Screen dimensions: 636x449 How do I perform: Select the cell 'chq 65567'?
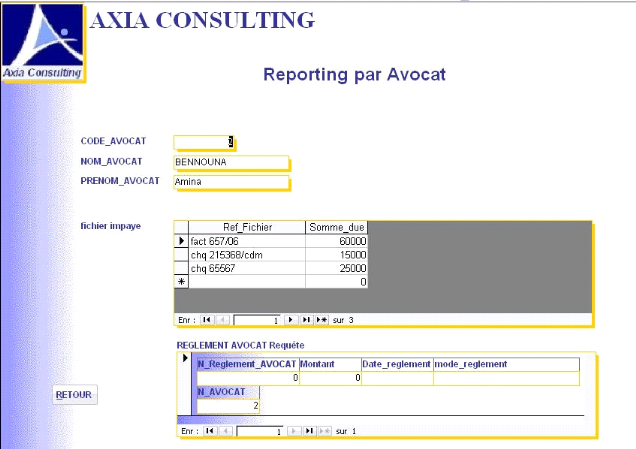[247, 268]
